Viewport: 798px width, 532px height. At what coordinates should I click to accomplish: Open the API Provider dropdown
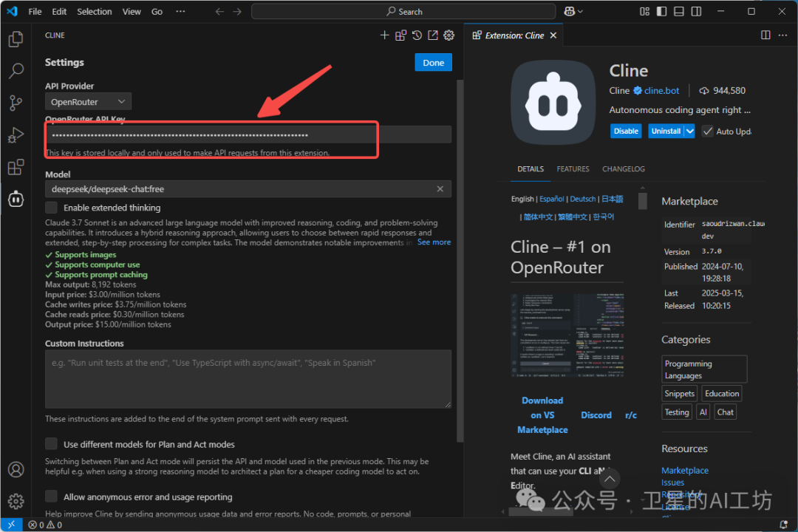[x=87, y=101]
